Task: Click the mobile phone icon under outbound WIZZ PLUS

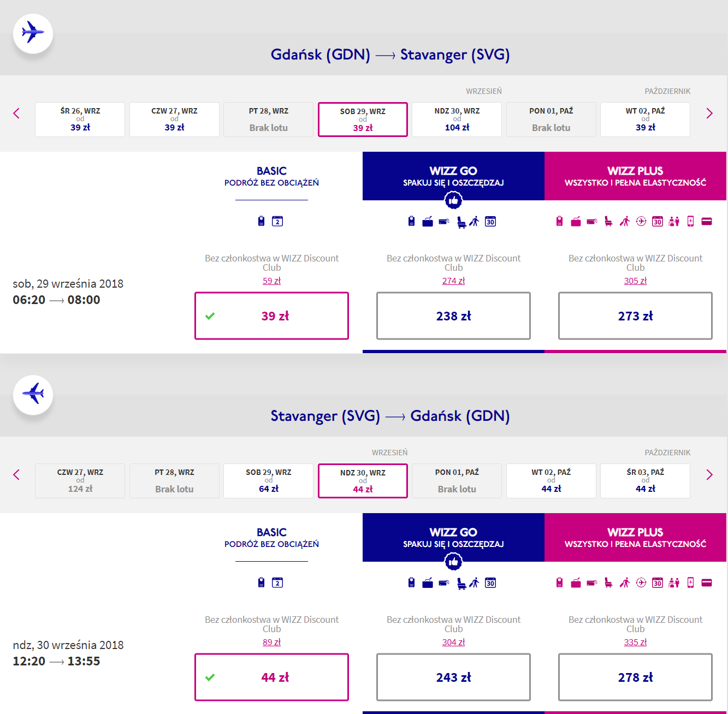Action: tap(690, 221)
